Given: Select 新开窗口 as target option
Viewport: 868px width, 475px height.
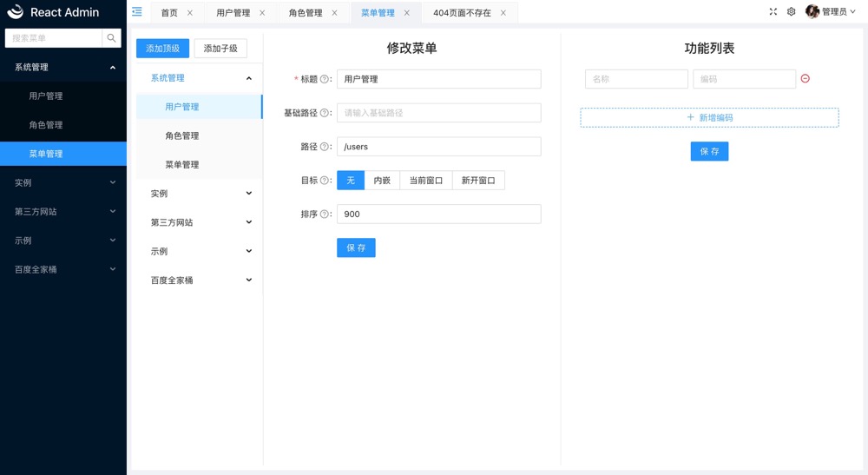Looking at the screenshot, I should pyautogui.click(x=478, y=181).
